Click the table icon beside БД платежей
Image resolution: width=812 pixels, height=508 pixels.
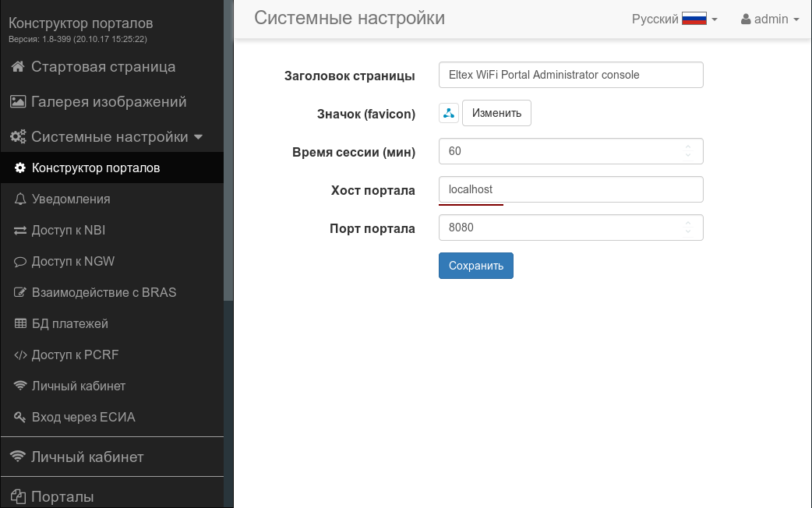[x=20, y=324]
